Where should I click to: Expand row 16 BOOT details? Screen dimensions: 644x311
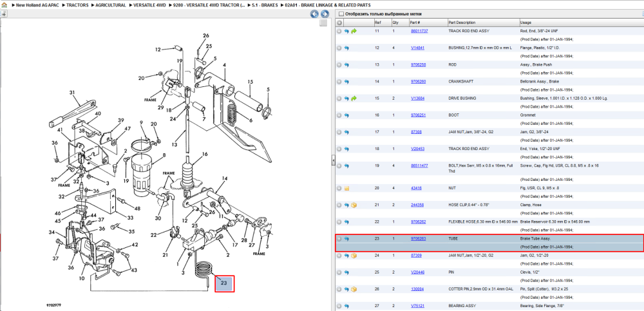[339, 115]
